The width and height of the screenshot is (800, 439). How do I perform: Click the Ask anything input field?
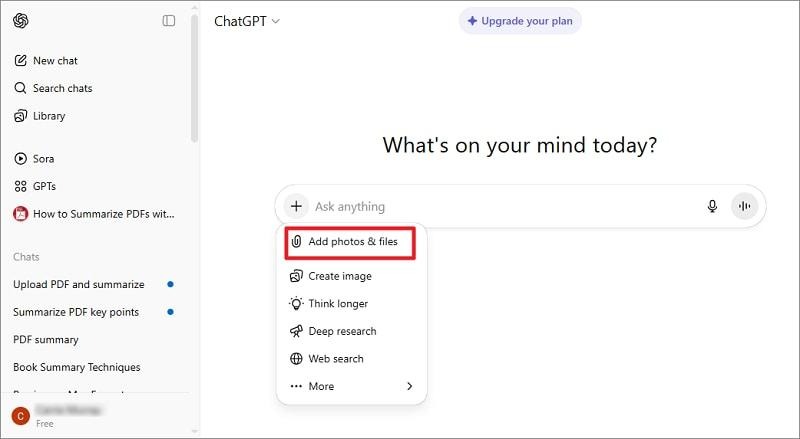(x=500, y=206)
